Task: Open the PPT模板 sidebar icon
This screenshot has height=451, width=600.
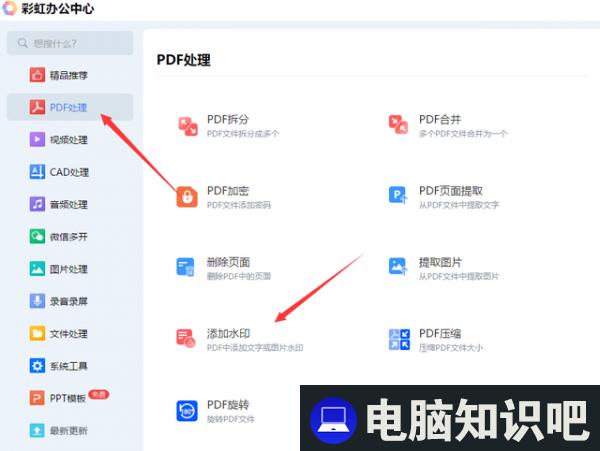Action: point(37,398)
